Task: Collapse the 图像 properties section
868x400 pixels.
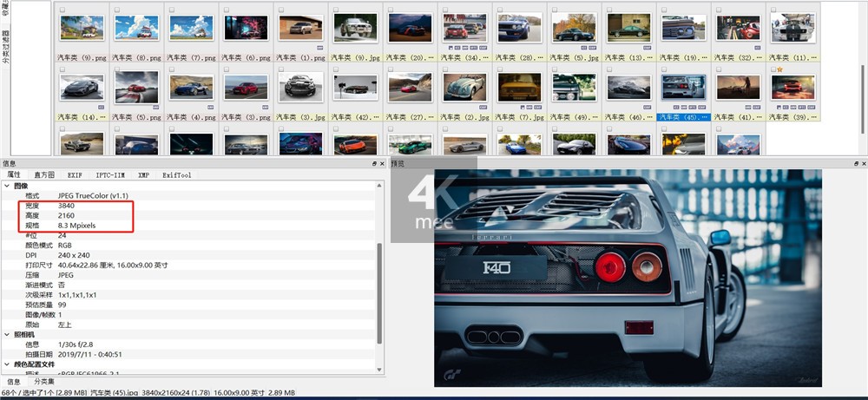Action: (x=8, y=186)
